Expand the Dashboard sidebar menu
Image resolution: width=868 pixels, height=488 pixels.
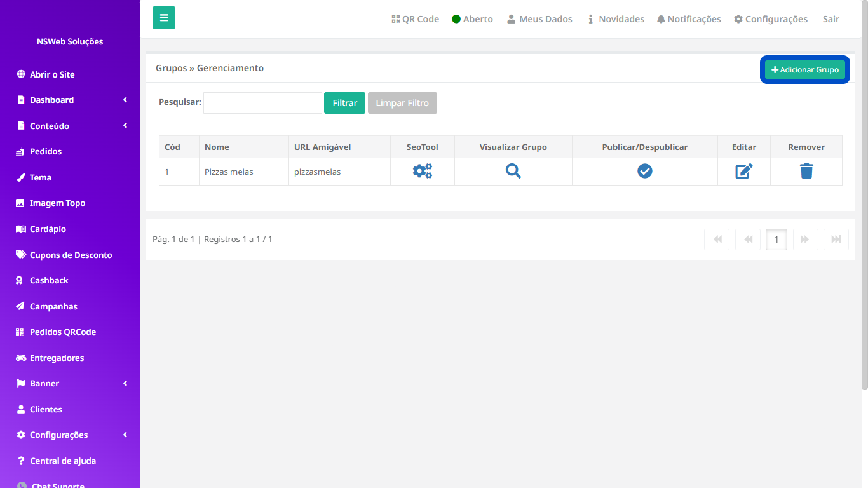pyautogui.click(x=70, y=100)
